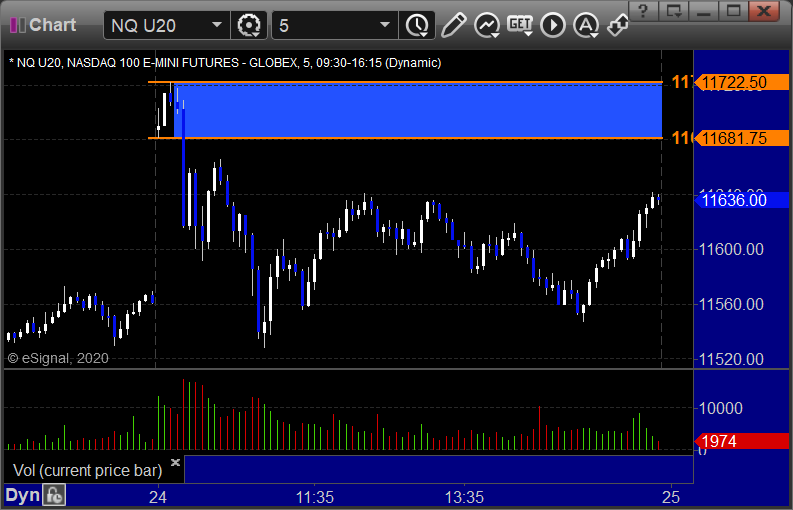Click the 25 date axis label
The width and height of the screenshot is (793, 510).
671,497
